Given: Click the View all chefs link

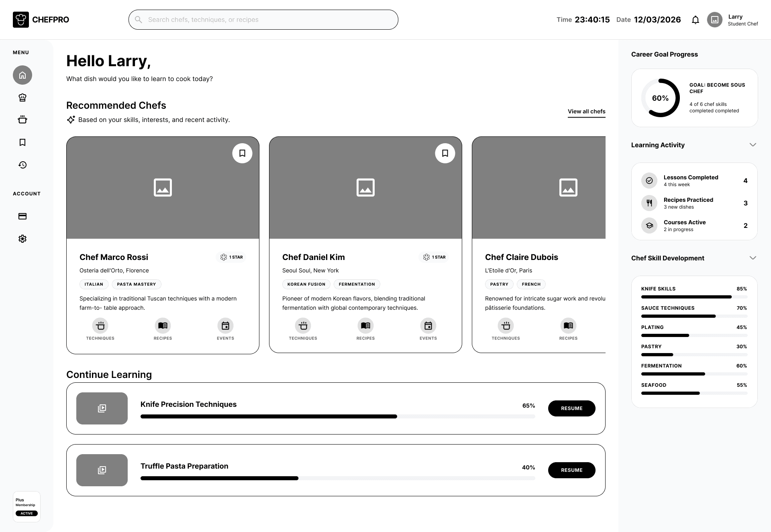Looking at the screenshot, I should 586,112.
